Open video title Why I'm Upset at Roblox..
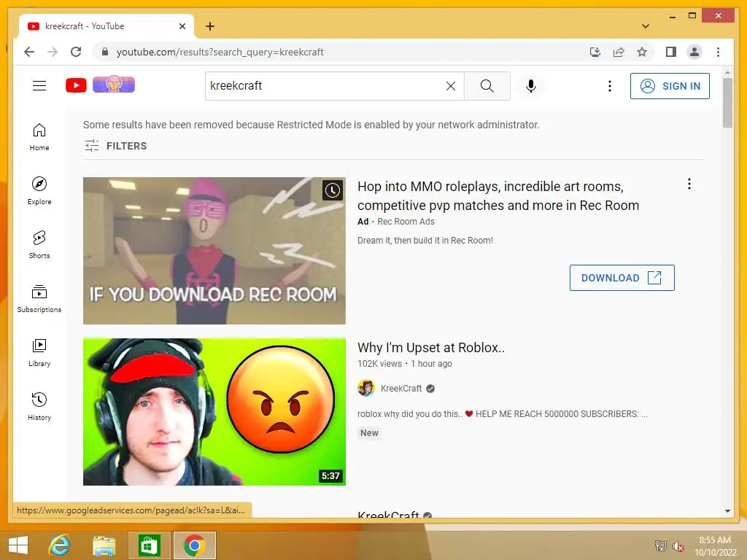Screen dimensions: 747x560 click(x=430, y=348)
